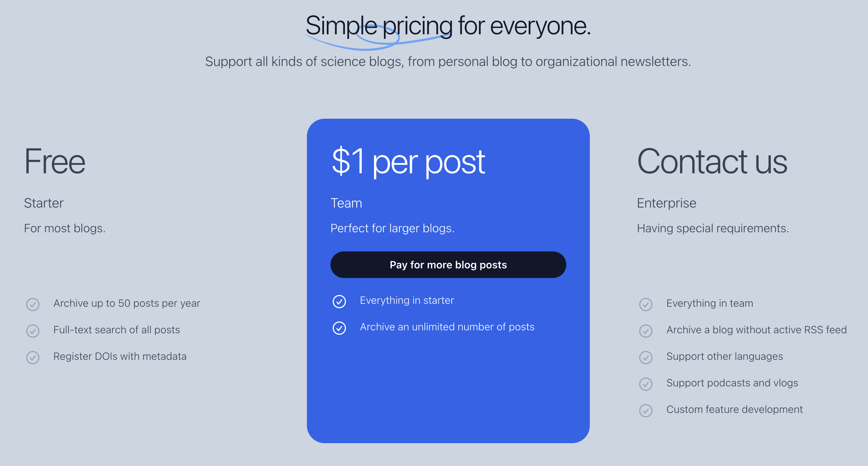Click the Starter plan label
868x466 pixels.
click(x=44, y=203)
